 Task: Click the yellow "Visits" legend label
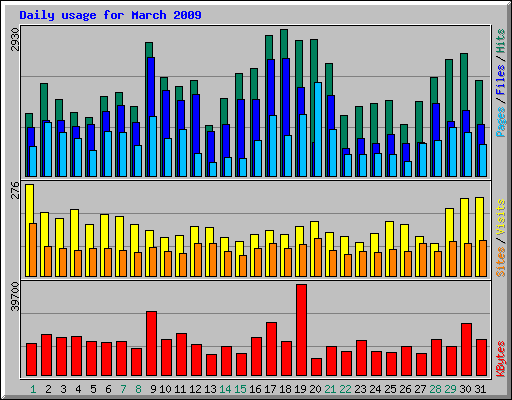coord(500,218)
